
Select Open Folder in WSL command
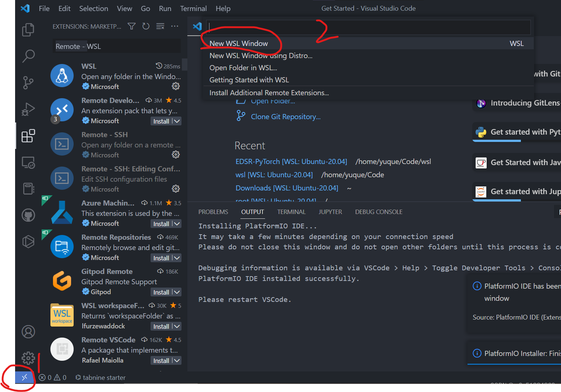368,68
